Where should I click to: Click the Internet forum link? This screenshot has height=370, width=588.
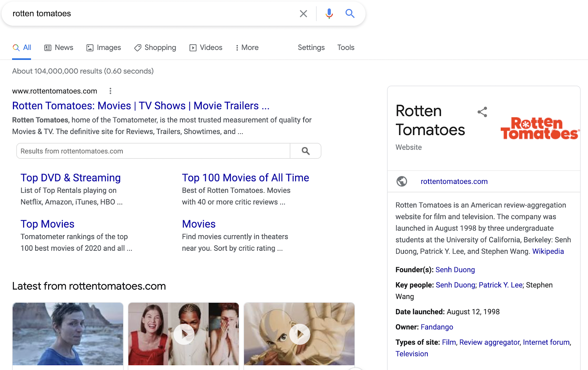point(546,342)
